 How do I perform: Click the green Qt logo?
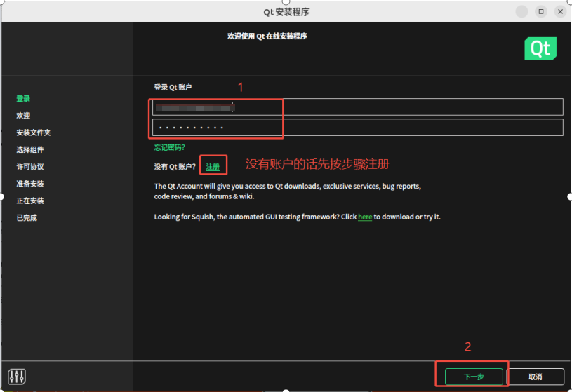[540, 48]
